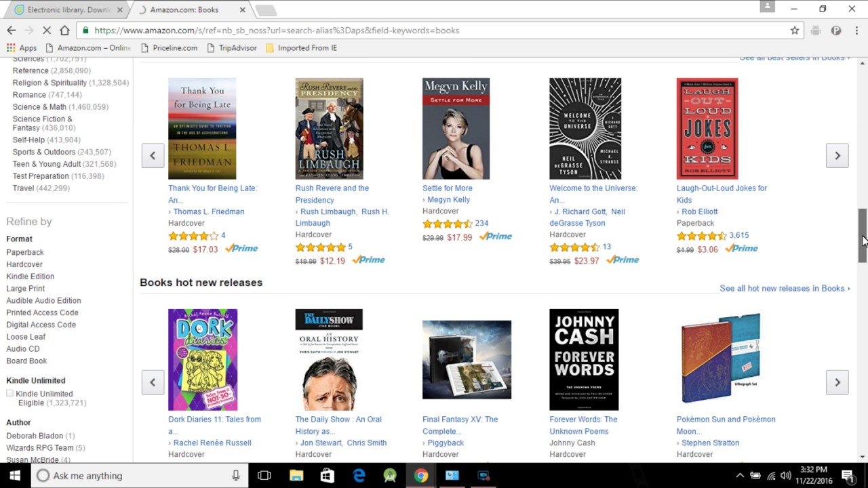868x488 pixels.
Task: Open the Chrome three-dot menu
Action: 856,30
